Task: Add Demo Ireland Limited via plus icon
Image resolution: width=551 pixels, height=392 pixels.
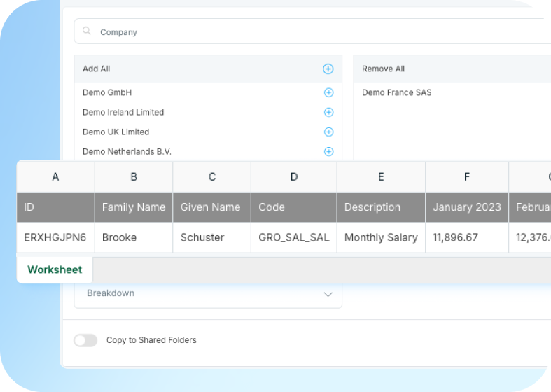Action: coord(328,112)
